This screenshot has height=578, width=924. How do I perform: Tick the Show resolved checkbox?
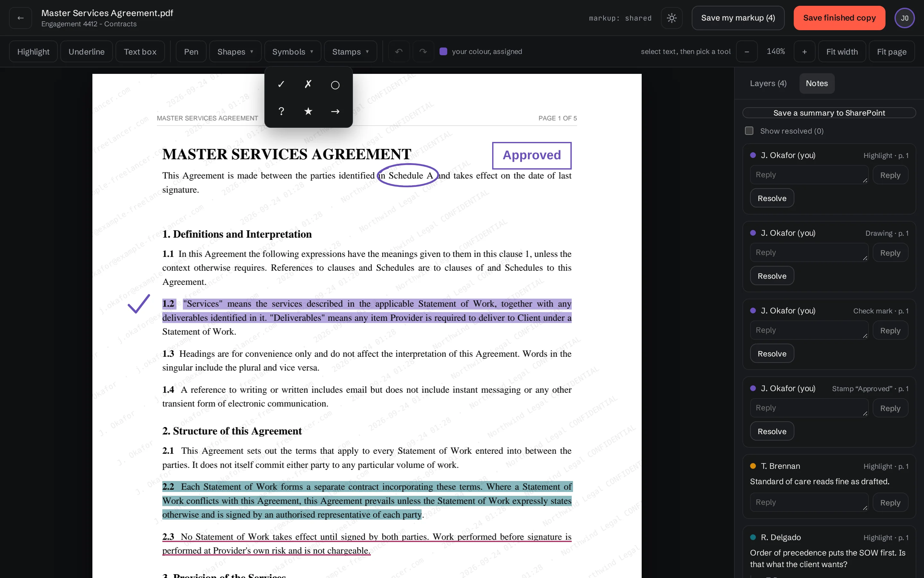pos(749,131)
